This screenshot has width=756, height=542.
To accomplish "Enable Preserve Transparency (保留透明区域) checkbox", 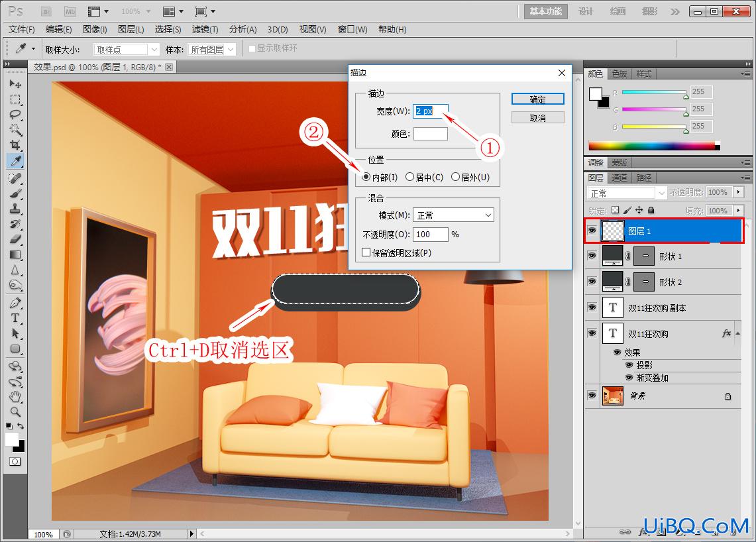I will [366, 252].
